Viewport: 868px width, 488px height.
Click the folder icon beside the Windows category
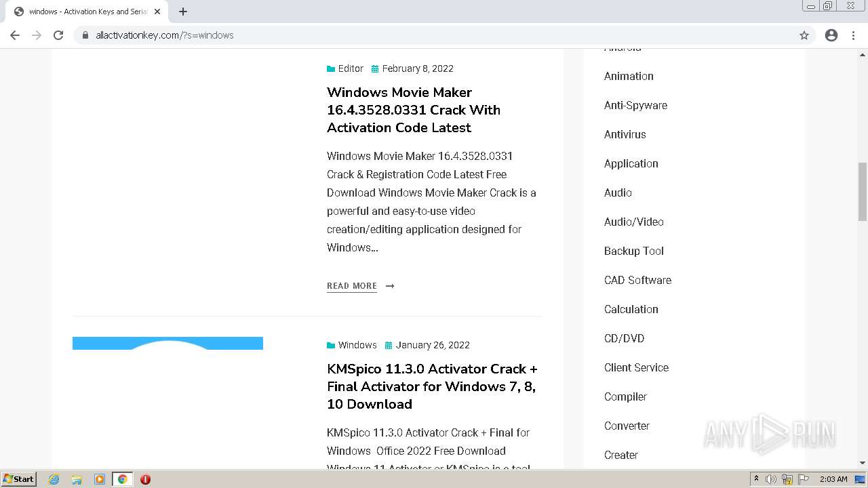point(331,345)
